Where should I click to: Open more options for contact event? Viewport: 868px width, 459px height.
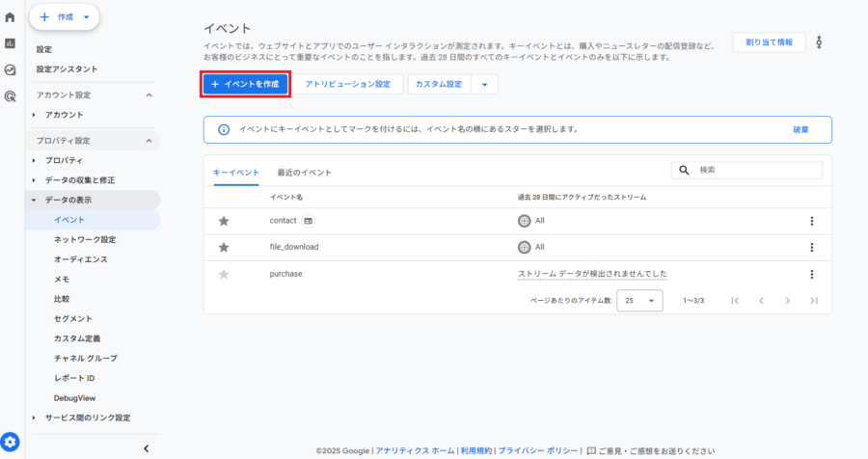click(x=812, y=221)
